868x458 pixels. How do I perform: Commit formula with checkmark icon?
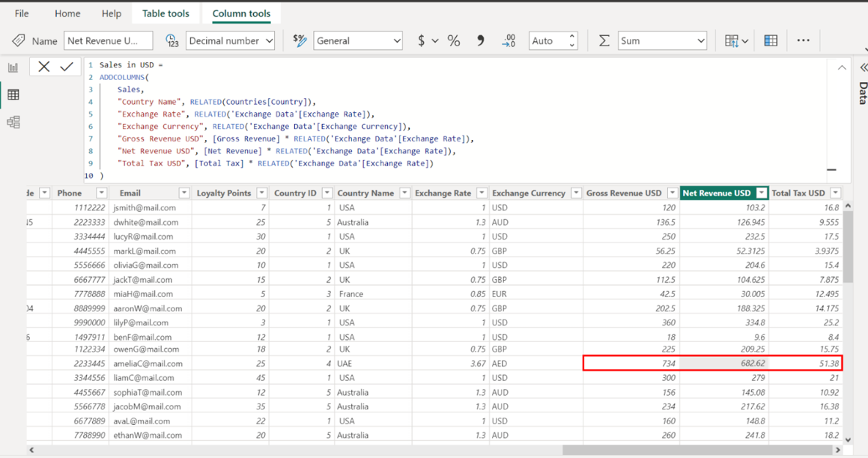pyautogui.click(x=67, y=67)
